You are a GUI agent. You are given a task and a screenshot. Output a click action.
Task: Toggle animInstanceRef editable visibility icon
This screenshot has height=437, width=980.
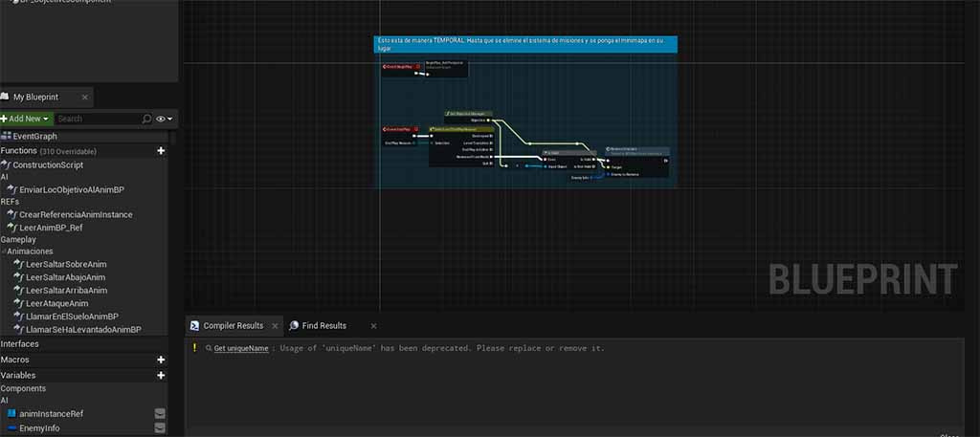(x=160, y=413)
